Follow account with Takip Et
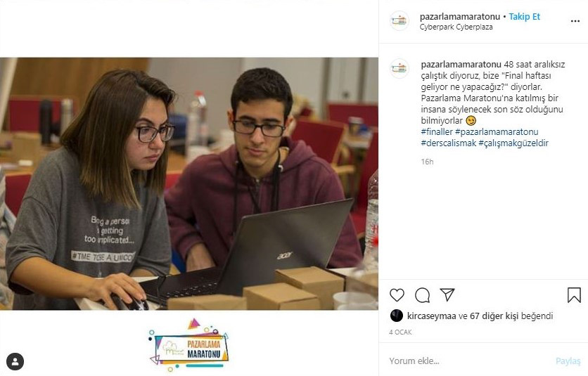The height and width of the screenshot is (376, 588). point(524,16)
